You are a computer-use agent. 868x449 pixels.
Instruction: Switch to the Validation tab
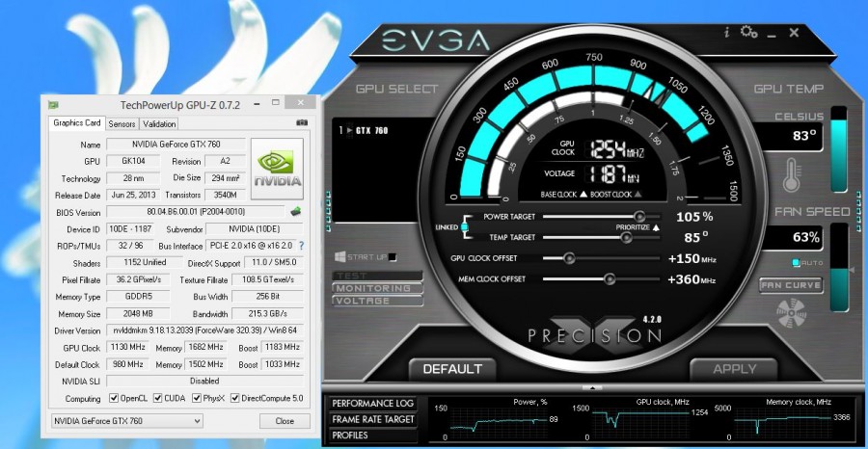pyautogui.click(x=159, y=124)
